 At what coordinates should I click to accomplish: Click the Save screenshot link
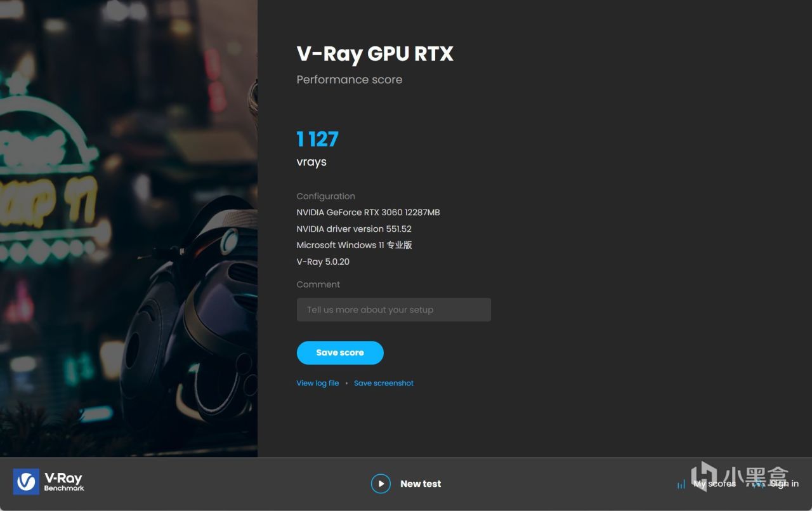pyautogui.click(x=384, y=383)
